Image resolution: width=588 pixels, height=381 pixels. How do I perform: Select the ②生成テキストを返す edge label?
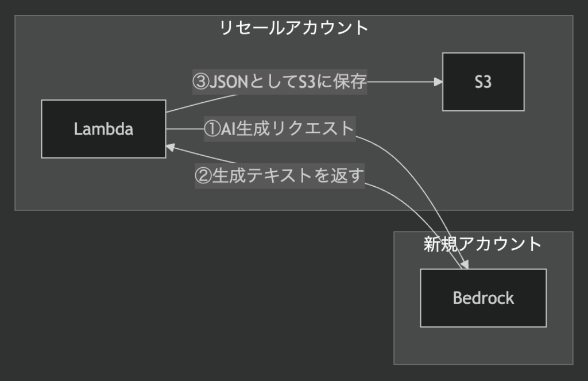click(280, 175)
